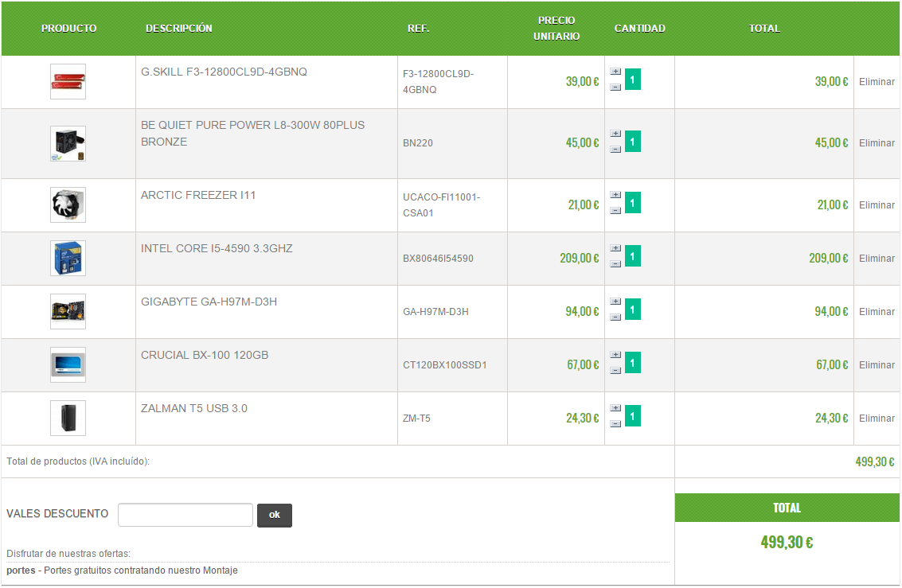902x588 pixels.
Task: Decrease quantity of ARCTIC FREEZER I11
Action: pos(615,211)
